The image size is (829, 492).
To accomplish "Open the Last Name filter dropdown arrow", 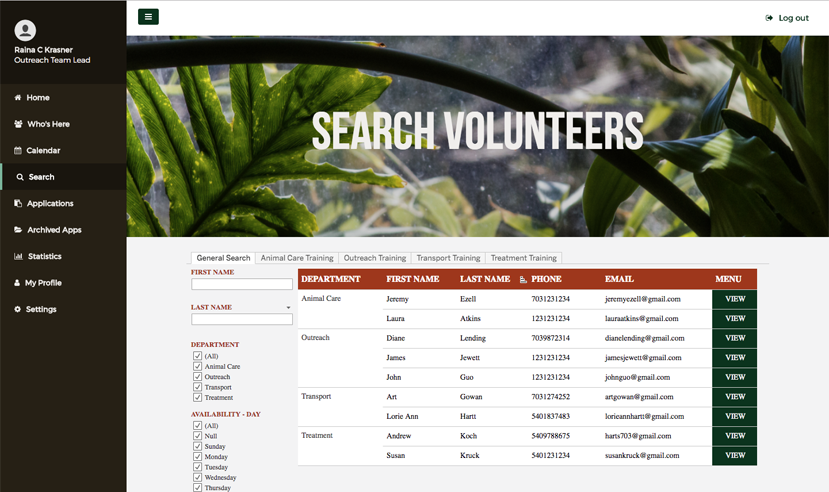I will point(288,308).
